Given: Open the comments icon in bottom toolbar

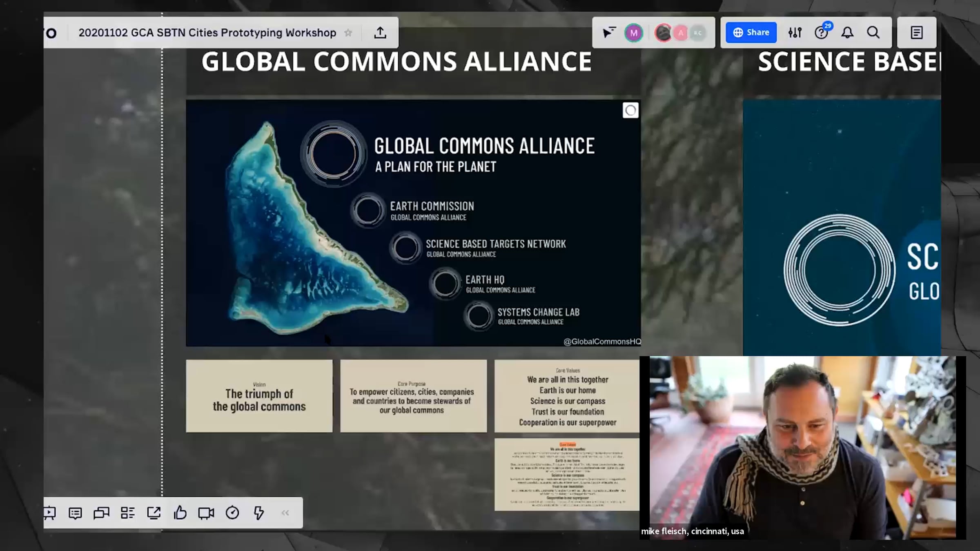Looking at the screenshot, I should pos(75,513).
